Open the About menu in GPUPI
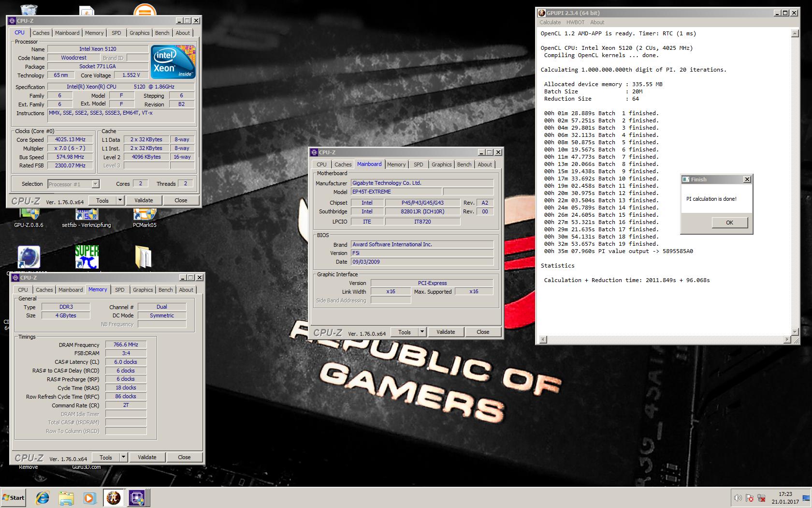The image size is (812, 508). click(x=597, y=22)
